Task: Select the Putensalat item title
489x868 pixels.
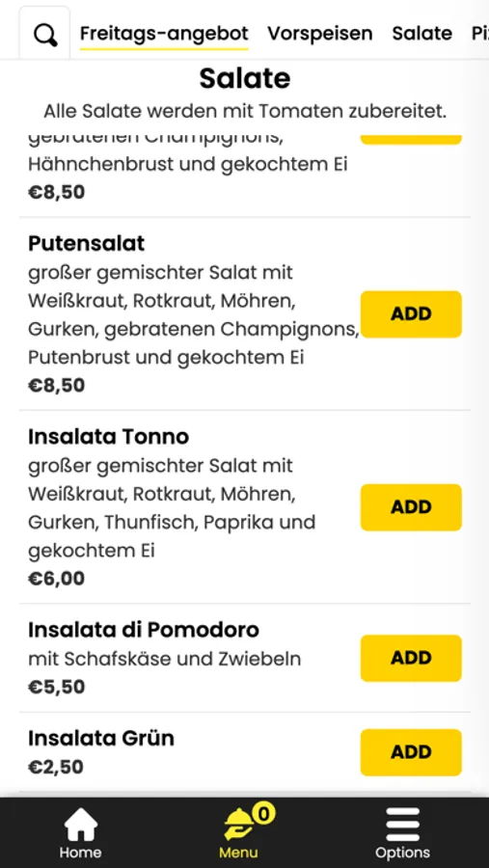Action: click(x=87, y=243)
